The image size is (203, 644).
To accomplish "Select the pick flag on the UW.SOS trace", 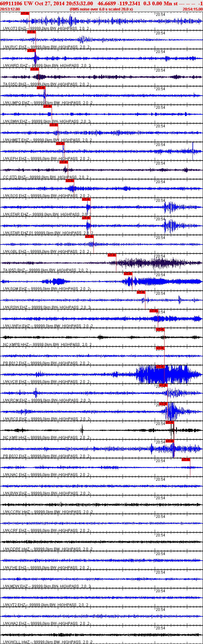I will click(70, 181).
